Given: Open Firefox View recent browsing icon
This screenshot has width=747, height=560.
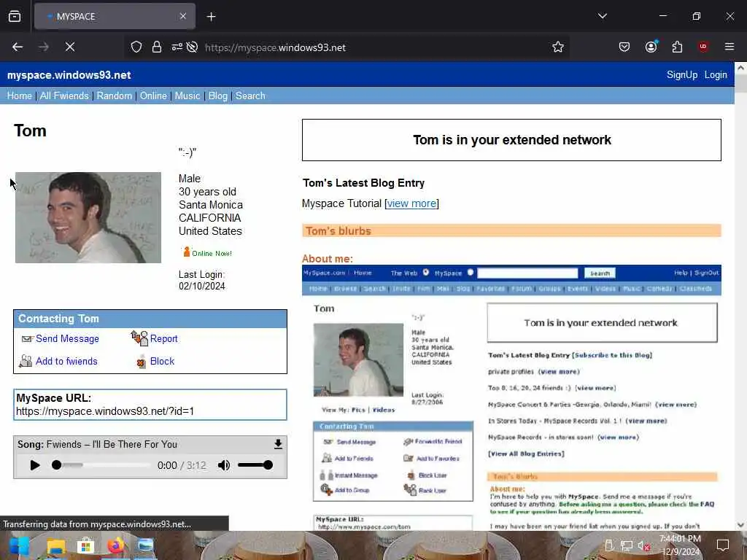Looking at the screenshot, I should point(15,17).
